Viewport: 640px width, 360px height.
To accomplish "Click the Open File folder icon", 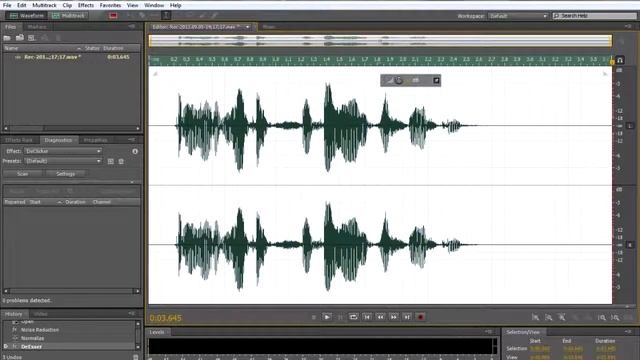I will click(x=7, y=38).
